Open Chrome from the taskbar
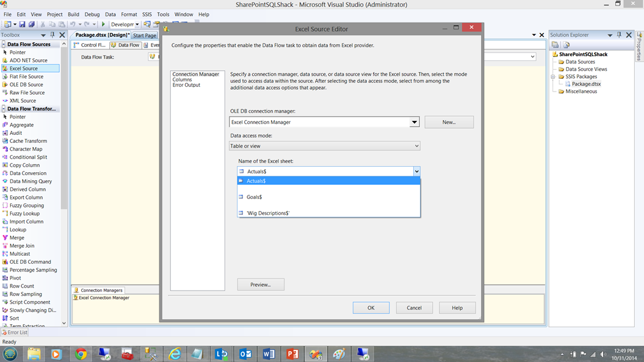The image size is (644, 362). pos(81,354)
